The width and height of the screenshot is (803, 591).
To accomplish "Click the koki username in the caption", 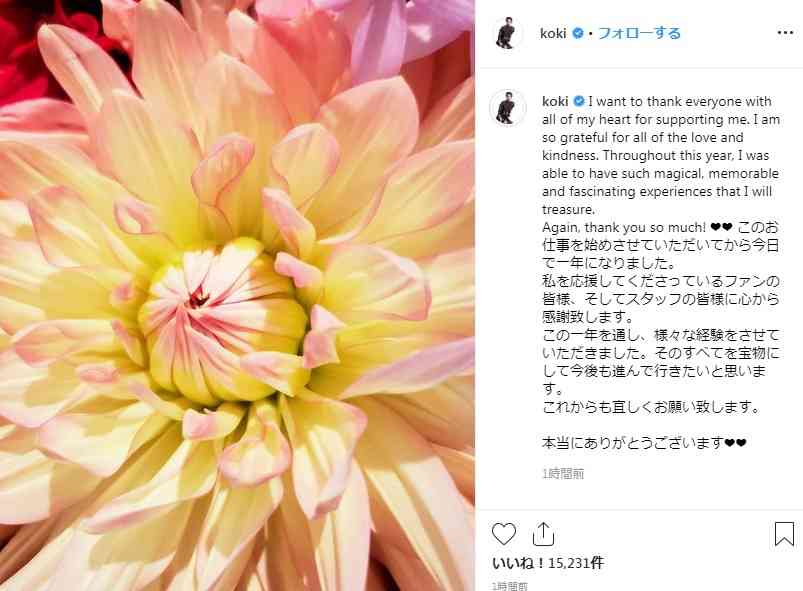I will pos(555,101).
